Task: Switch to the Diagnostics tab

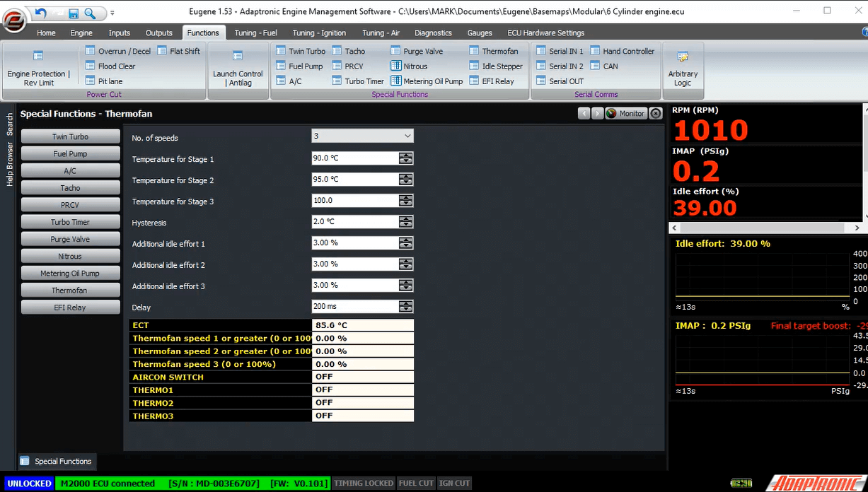Action: [x=433, y=33]
